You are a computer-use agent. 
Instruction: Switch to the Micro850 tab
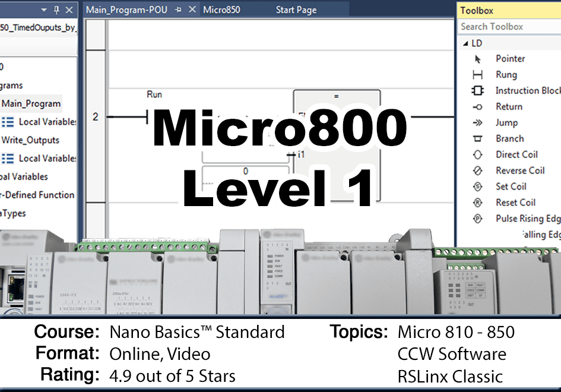tap(221, 10)
